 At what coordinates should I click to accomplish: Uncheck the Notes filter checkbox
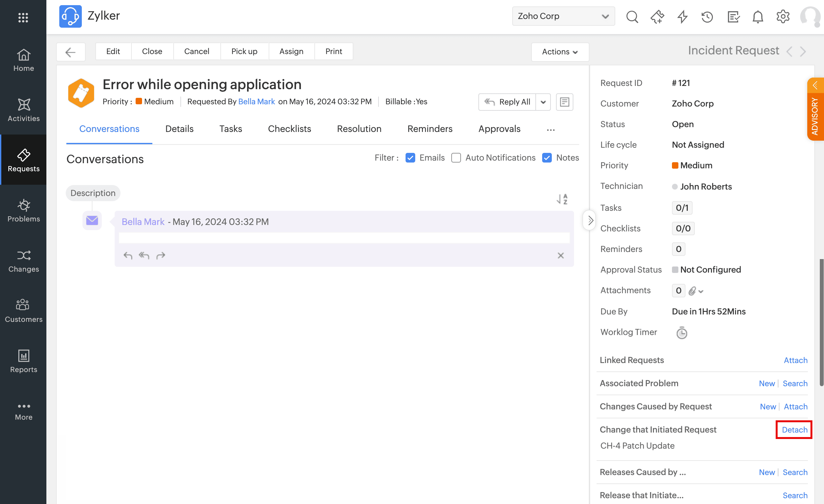pos(547,158)
